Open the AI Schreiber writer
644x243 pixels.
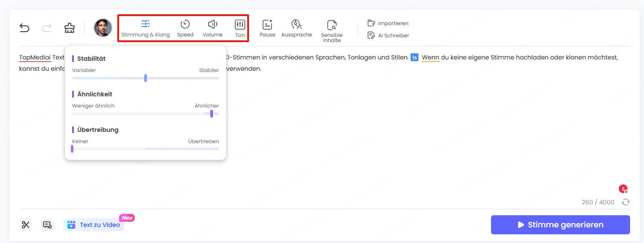[388, 36]
